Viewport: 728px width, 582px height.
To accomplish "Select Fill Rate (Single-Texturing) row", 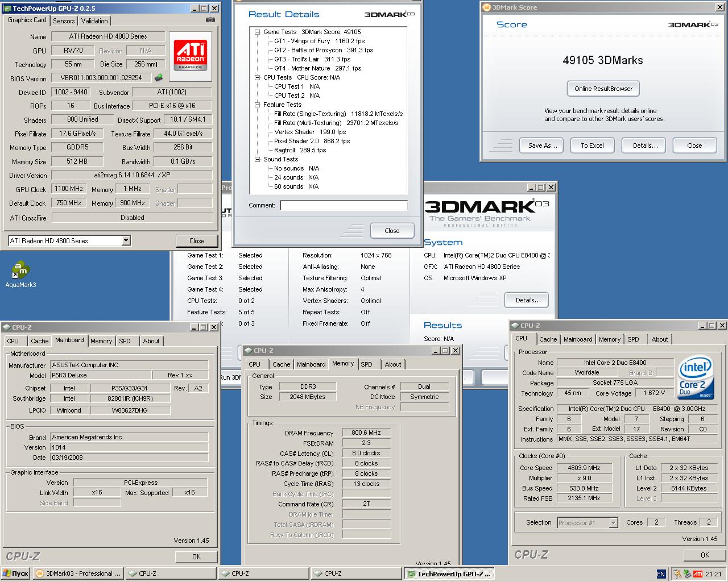I will 338,114.
